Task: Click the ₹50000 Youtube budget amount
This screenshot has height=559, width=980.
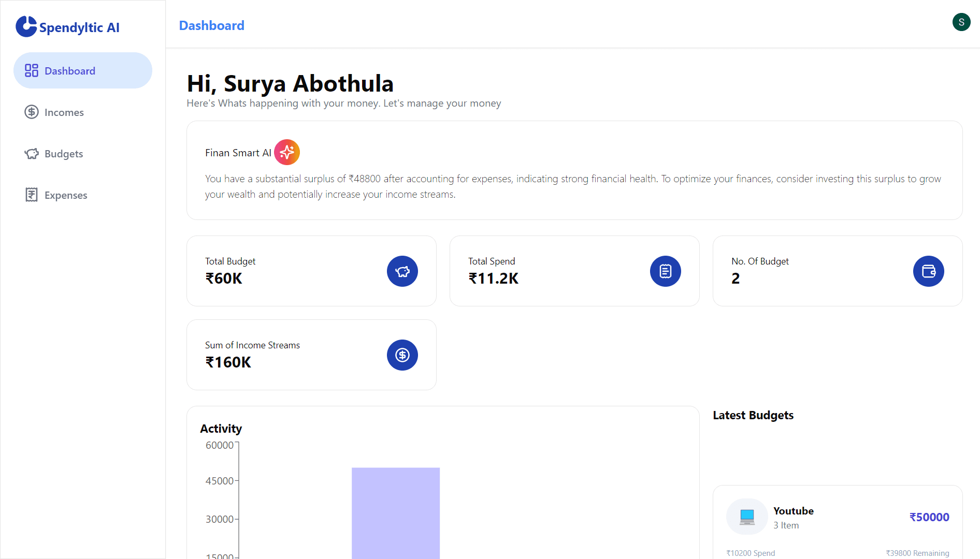Action: click(929, 517)
